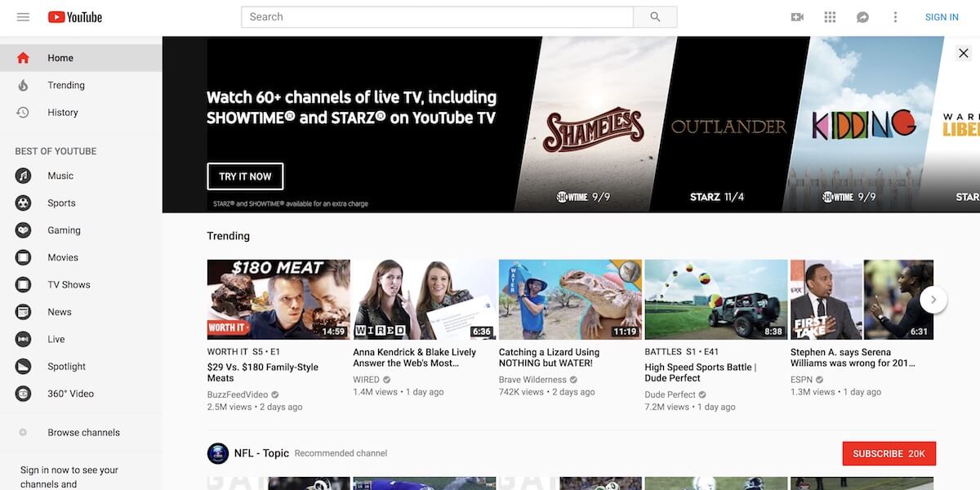Play the WIRED video thumbnail
This screenshot has width=980, height=490.
pyautogui.click(x=424, y=300)
